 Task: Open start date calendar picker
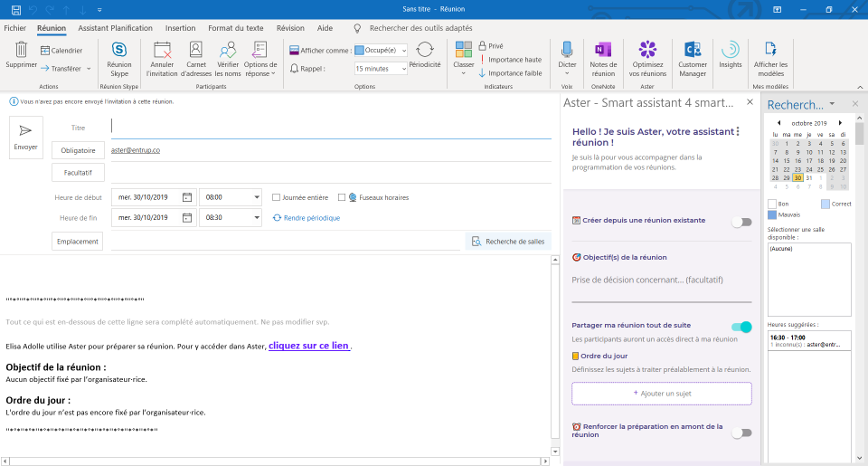pyautogui.click(x=187, y=197)
